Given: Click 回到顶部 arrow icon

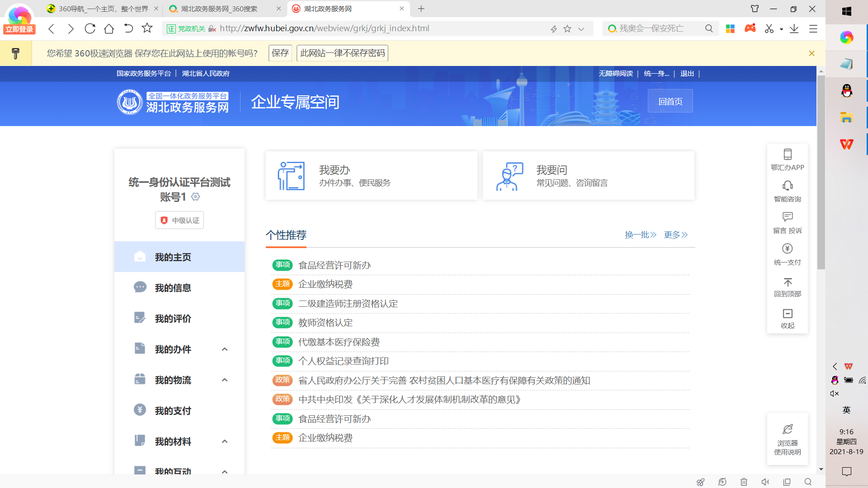Looking at the screenshot, I should coord(787,282).
